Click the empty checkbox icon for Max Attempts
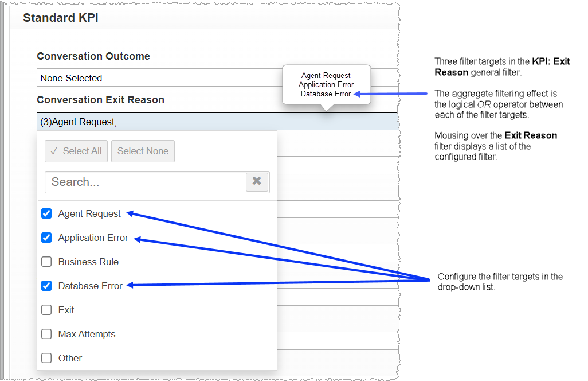Viewport: 588px width, 381px height. coord(46,334)
